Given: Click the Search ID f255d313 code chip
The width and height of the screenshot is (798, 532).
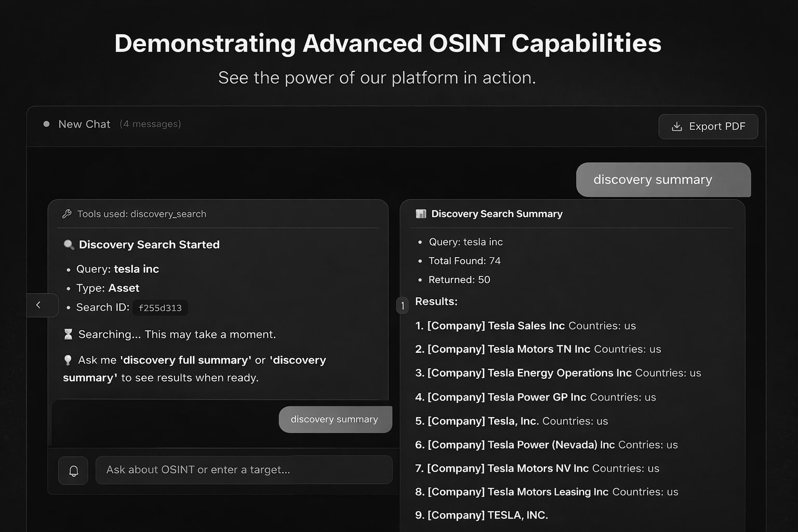Looking at the screenshot, I should click(x=160, y=308).
